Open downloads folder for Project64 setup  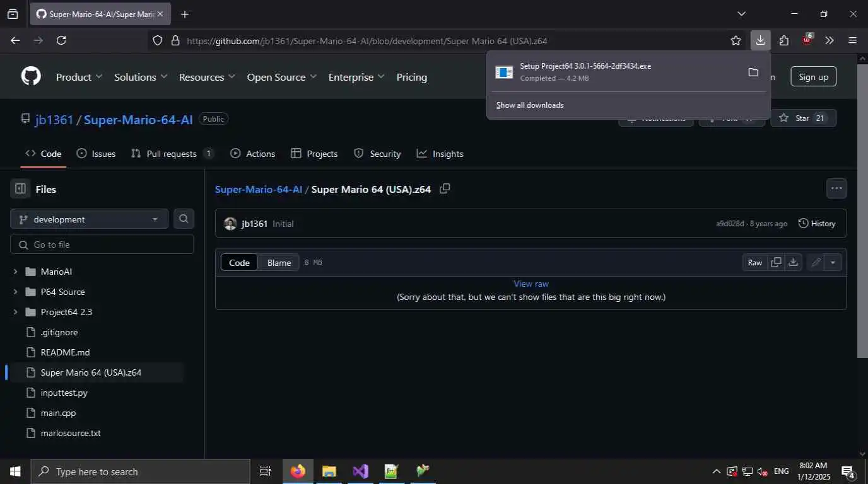pos(753,72)
